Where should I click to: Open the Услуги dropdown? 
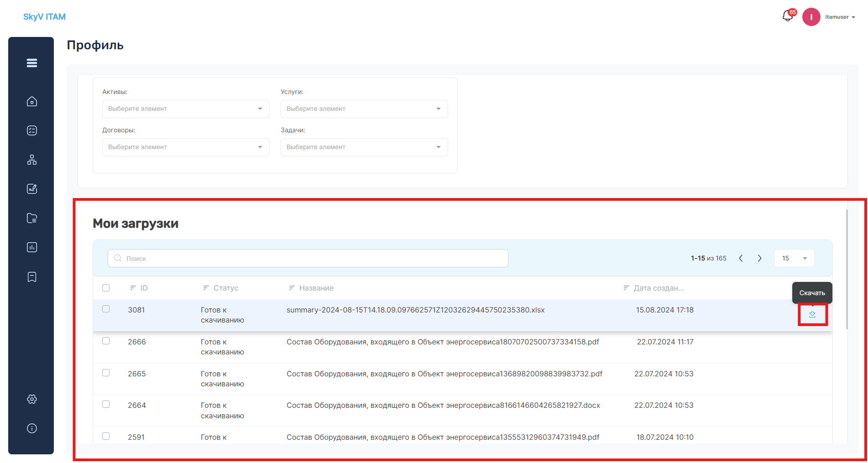point(364,109)
